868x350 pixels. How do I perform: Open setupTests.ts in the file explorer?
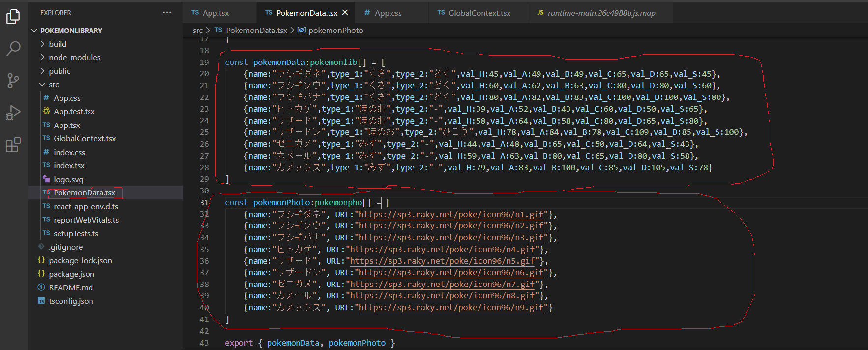pyautogui.click(x=105, y=233)
